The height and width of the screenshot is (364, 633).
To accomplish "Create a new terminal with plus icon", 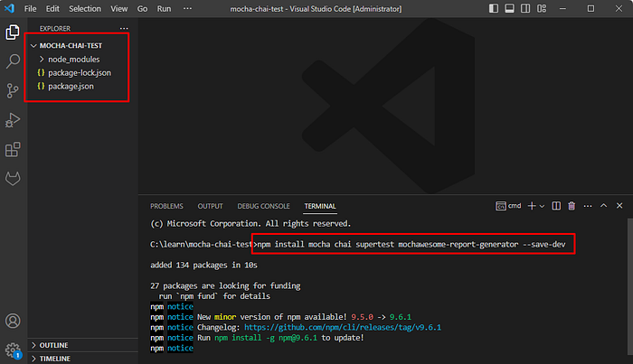I will 532,206.
